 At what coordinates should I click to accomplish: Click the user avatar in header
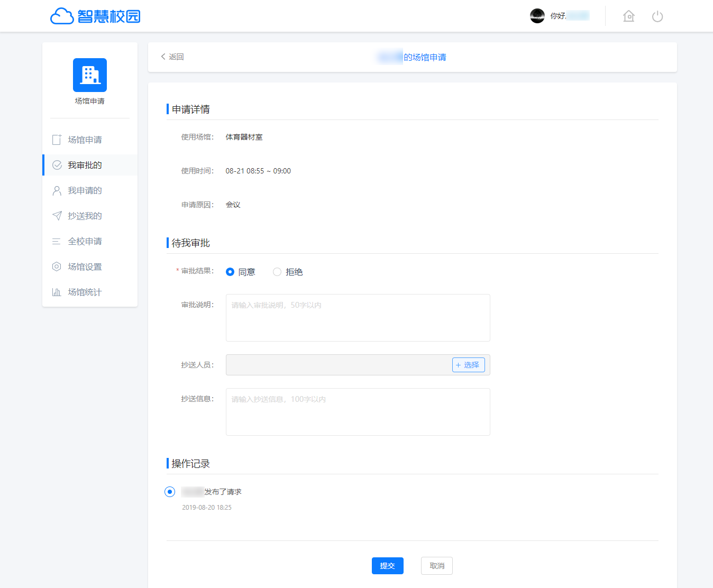pos(537,16)
